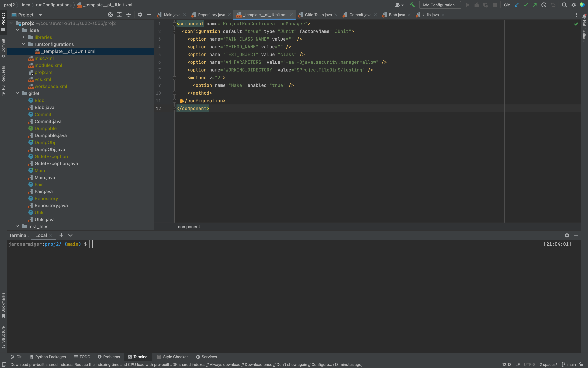This screenshot has height=368, width=588.
Task: Open Git history clock icon
Action: (544, 5)
